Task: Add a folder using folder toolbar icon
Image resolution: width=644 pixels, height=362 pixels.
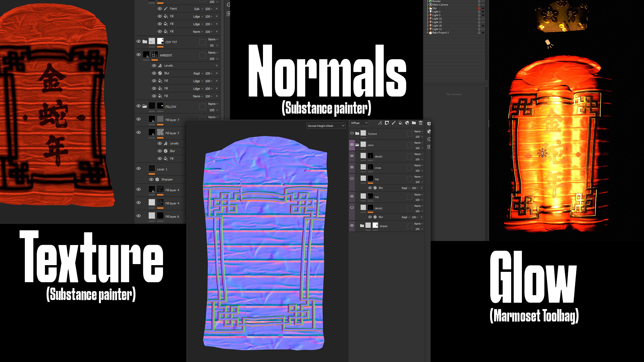Action: point(414,123)
